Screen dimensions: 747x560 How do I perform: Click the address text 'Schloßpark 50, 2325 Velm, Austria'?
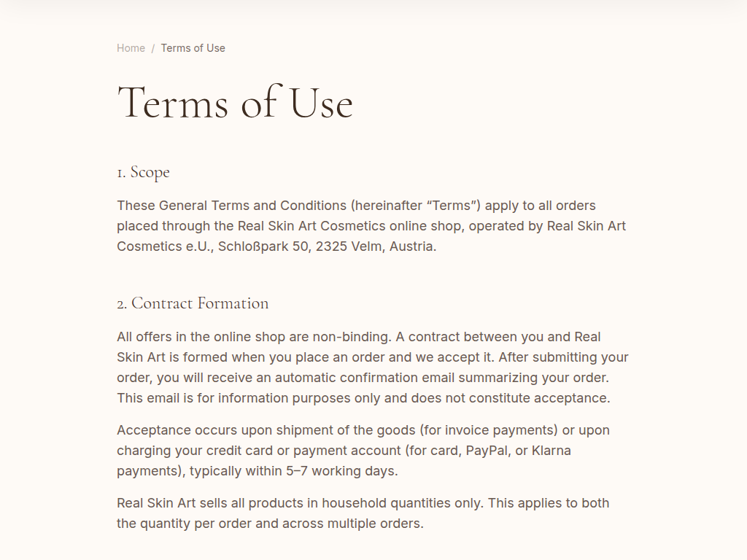pyautogui.click(x=325, y=246)
